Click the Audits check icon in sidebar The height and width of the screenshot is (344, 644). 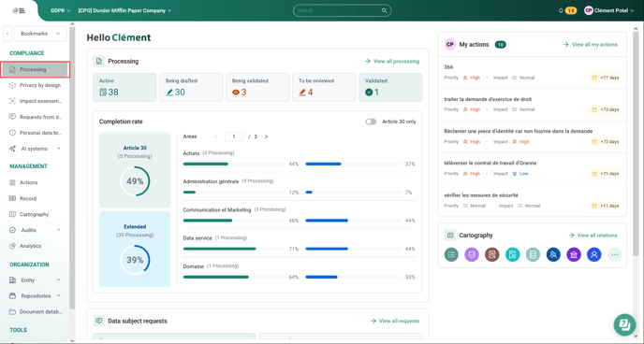pyautogui.click(x=12, y=230)
